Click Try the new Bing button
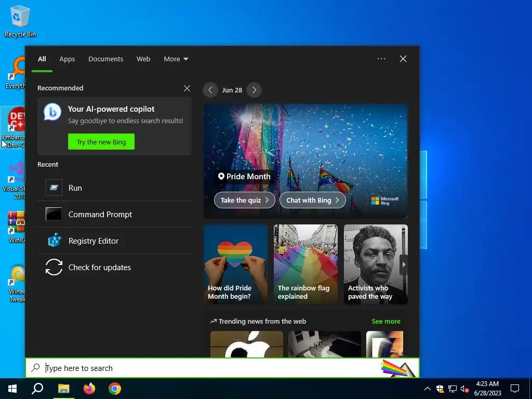This screenshot has height=399, width=532. 101,142
